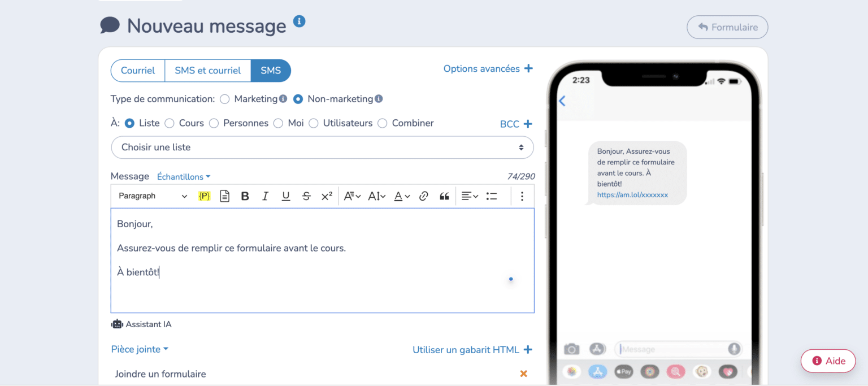The image size is (868, 386).
Task: Tap the camera icon in phone preview
Action: point(572,349)
